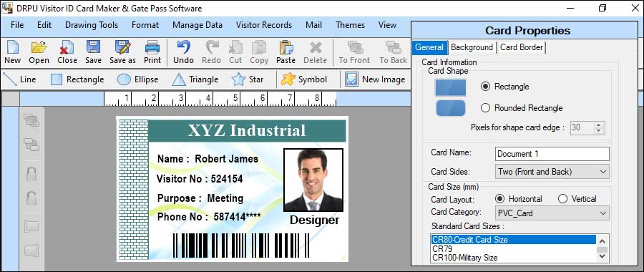Click the To Back icon
This screenshot has width=644, height=272.
393,52
